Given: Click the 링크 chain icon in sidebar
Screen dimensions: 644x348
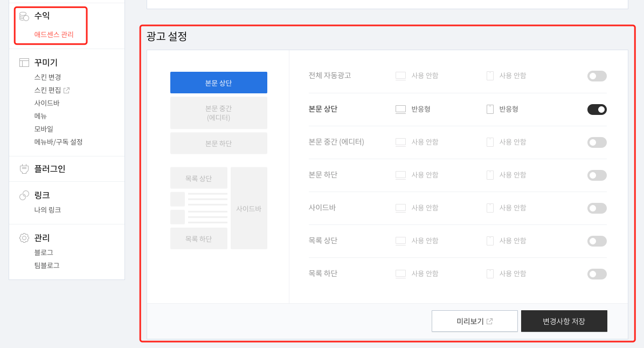Looking at the screenshot, I should (24, 195).
